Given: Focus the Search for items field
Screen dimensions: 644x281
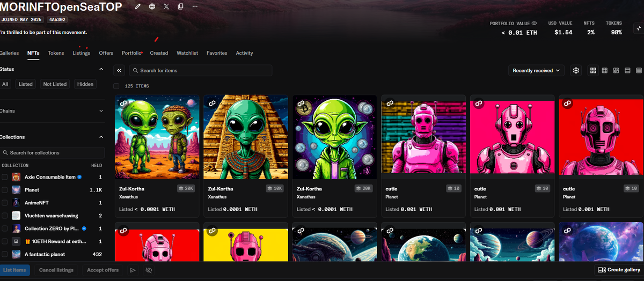Looking at the screenshot, I should [x=201, y=70].
